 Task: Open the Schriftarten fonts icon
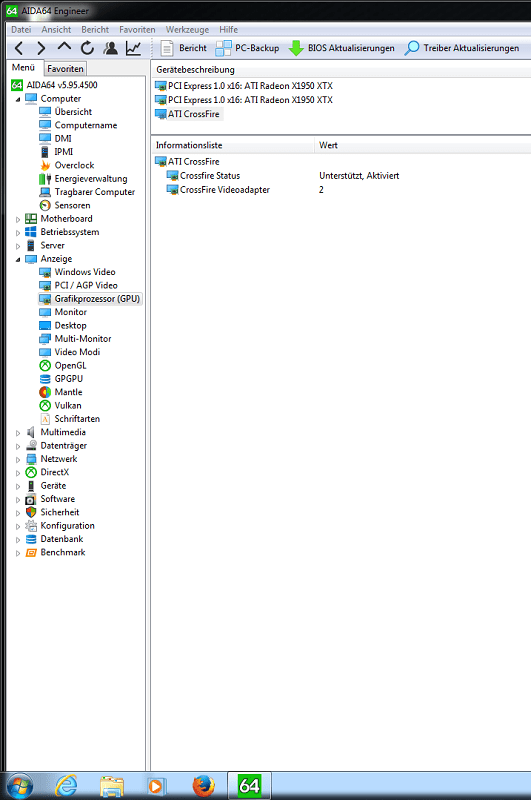click(x=45, y=419)
